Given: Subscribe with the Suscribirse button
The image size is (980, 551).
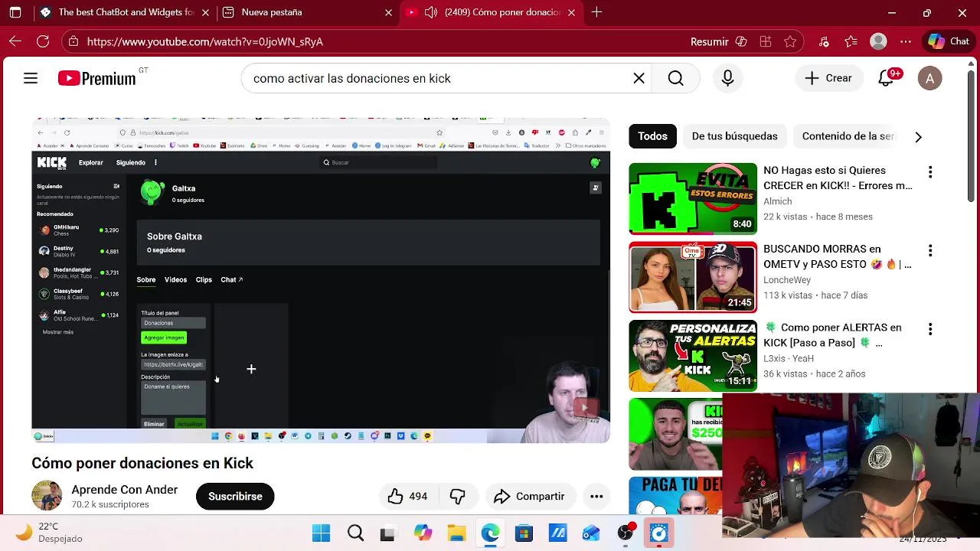Looking at the screenshot, I should click(235, 497).
